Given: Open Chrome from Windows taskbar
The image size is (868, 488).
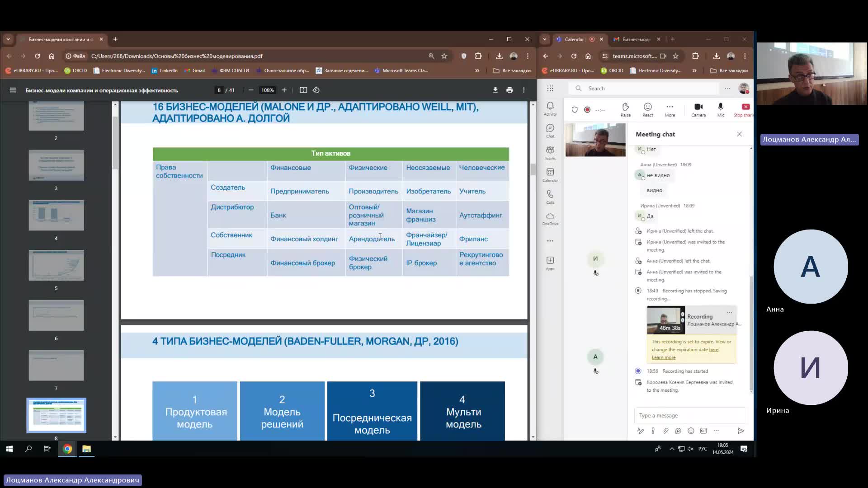Looking at the screenshot, I should click(x=67, y=449).
